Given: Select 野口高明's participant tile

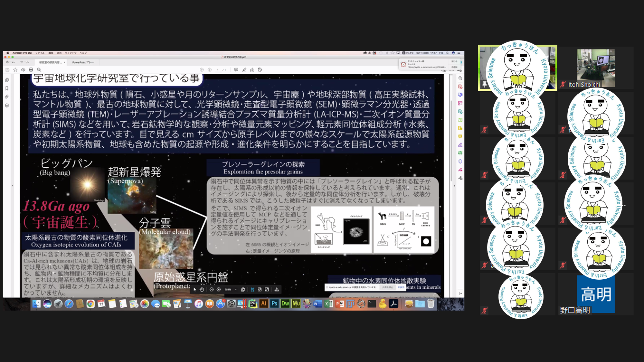Looking at the screenshot, I should pos(596,294).
